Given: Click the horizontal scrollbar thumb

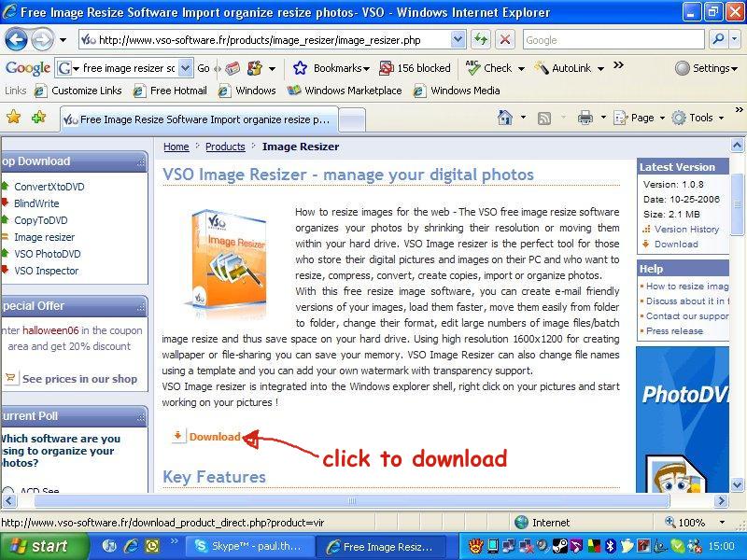Looking at the screenshot, I should (352, 500).
